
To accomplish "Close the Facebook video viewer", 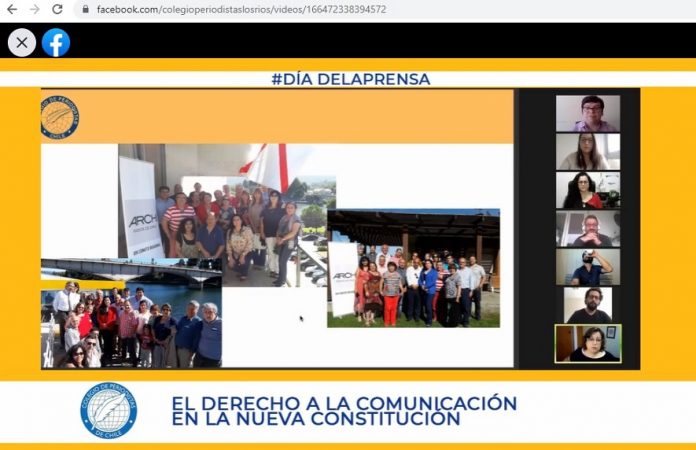I will click(22, 42).
